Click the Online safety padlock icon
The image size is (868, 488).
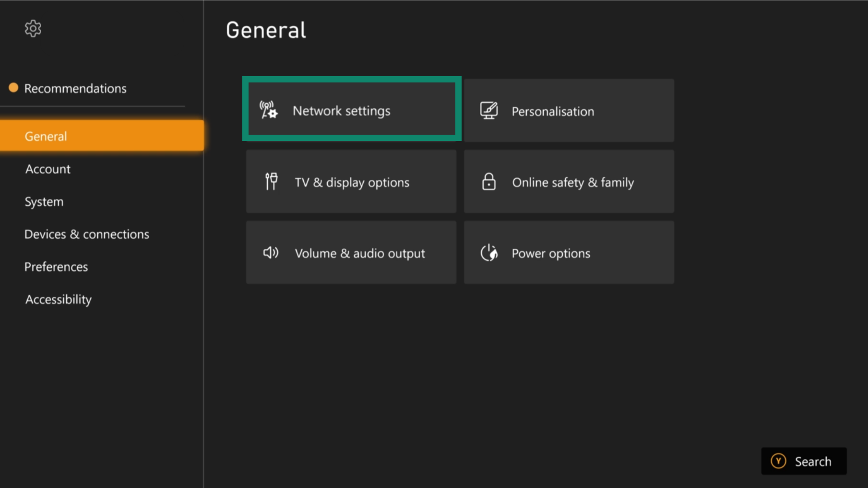(x=489, y=182)
